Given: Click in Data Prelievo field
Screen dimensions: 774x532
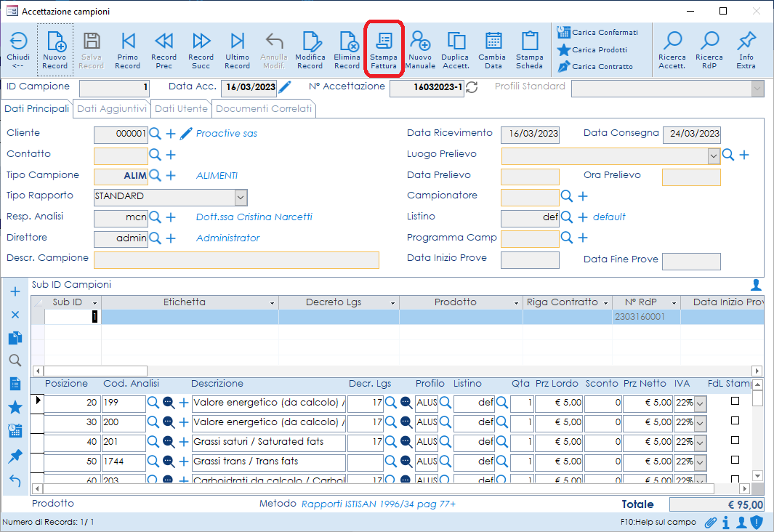Looking at the screenshot, I should point(530,177).
